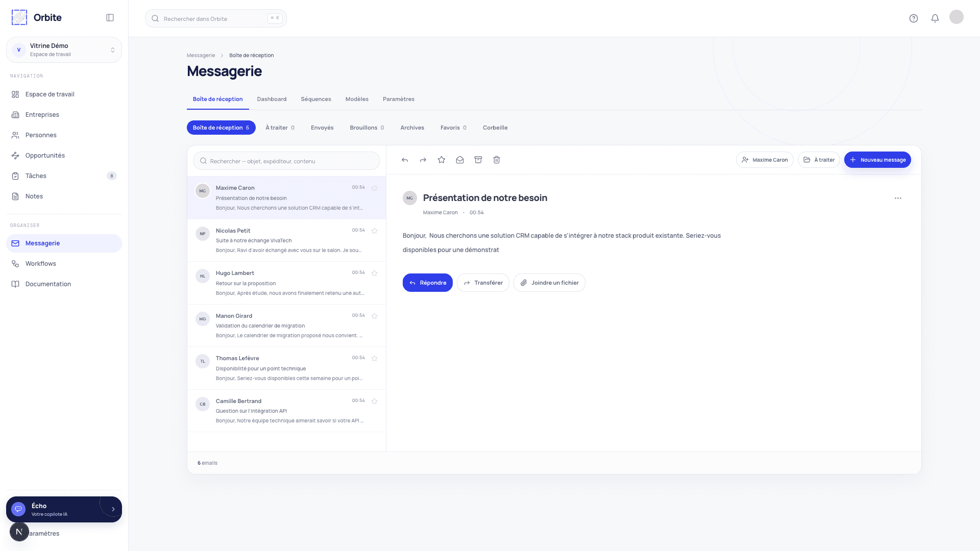Switch to the Dashboard tab
980x551 pixels.
point(272,99)
